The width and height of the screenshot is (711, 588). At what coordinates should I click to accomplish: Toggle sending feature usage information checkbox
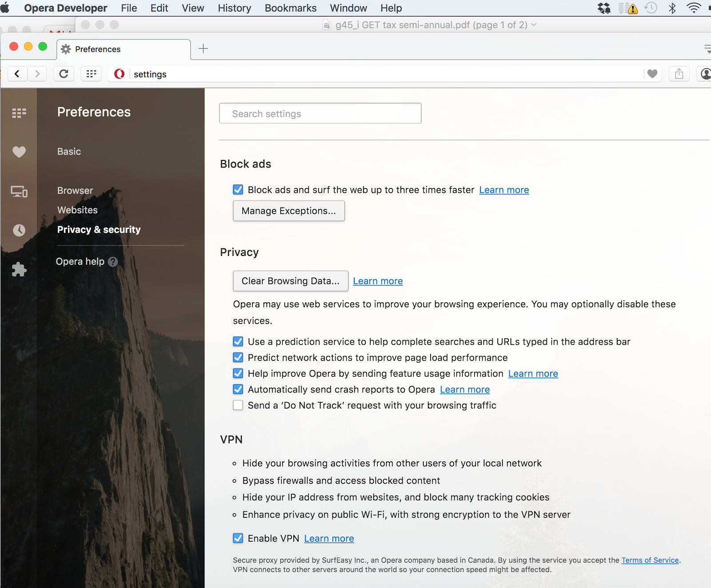coord(238,373)
